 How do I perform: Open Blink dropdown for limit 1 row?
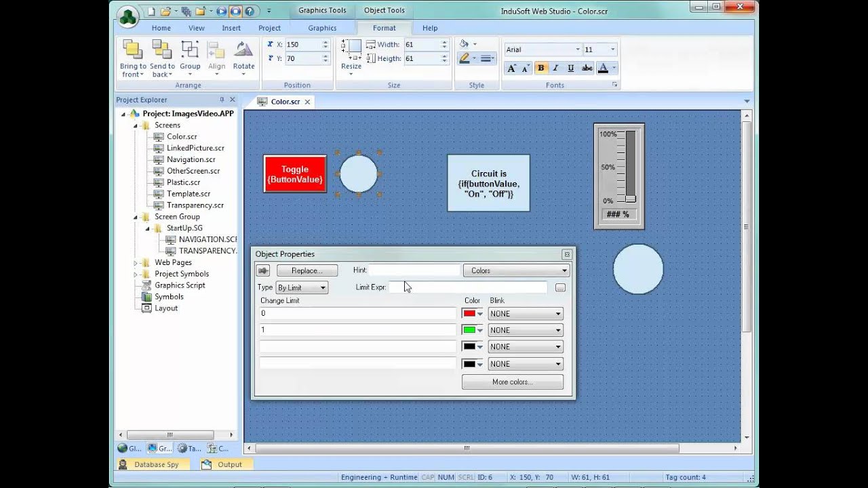526,330
